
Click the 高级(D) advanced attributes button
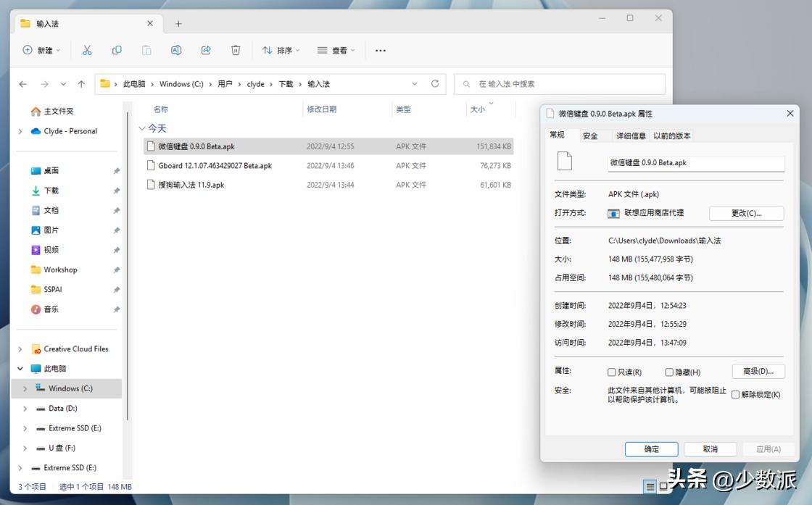pos(758,371)
